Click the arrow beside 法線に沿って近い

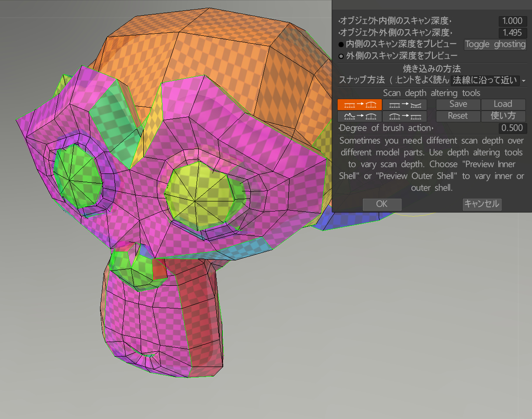tap(523, 81)
